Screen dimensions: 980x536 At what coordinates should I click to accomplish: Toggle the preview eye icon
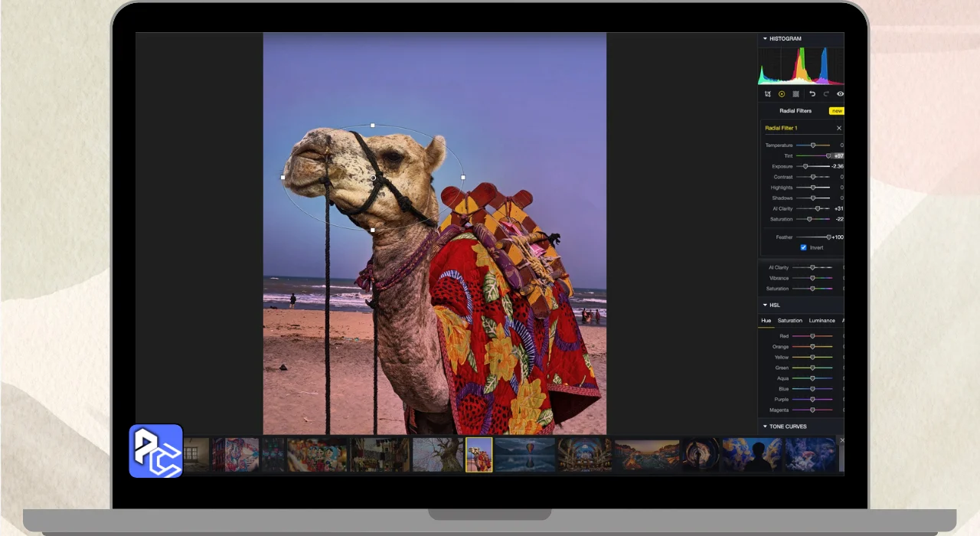[x=840, y=94]
